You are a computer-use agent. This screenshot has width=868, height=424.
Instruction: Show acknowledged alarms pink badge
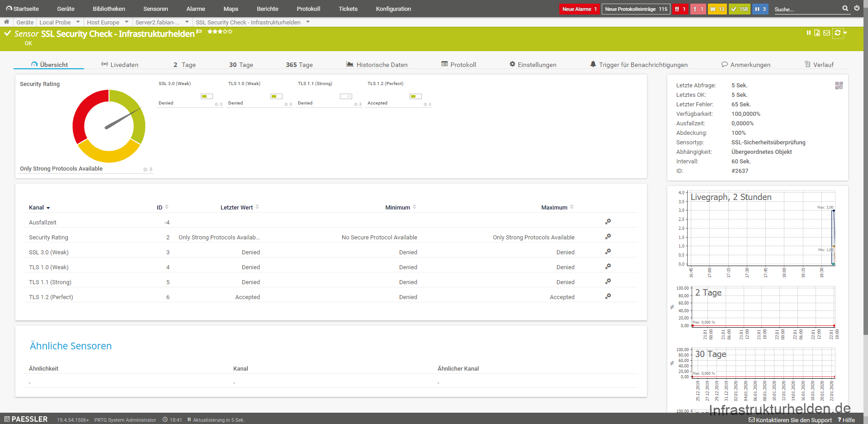pos(698,9)
